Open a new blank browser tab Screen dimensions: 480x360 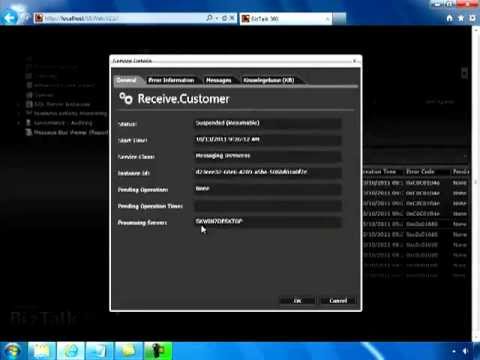tap(339, 19)
